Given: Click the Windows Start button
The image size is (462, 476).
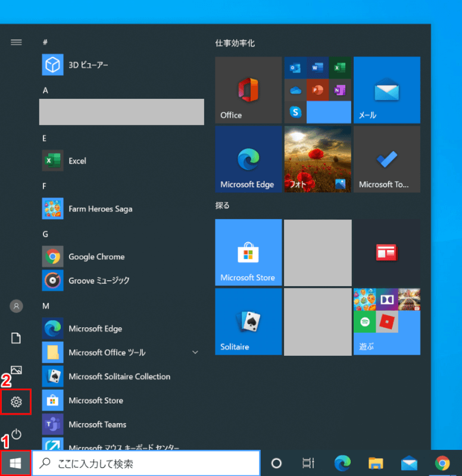Looking at the screenshot, I should (15, 464).
